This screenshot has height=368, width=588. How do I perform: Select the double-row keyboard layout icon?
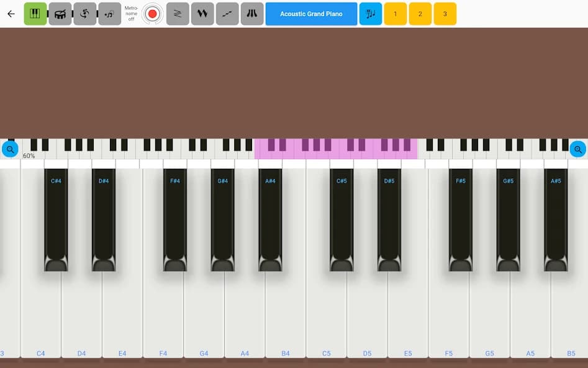[202, 13]
